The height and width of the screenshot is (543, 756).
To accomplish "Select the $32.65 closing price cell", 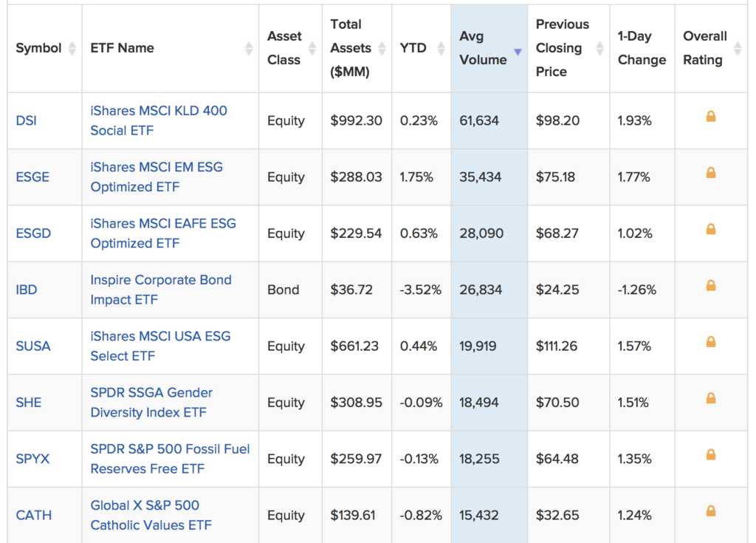I will [x=568, y=516].
